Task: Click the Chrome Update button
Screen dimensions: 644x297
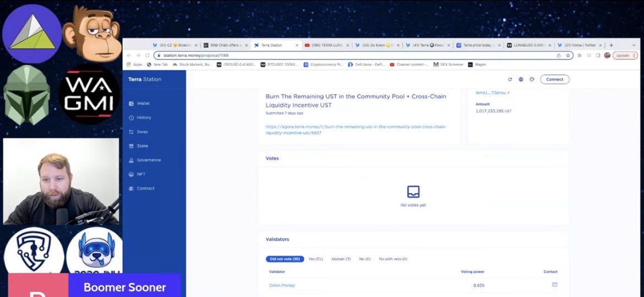Action: 625,56
